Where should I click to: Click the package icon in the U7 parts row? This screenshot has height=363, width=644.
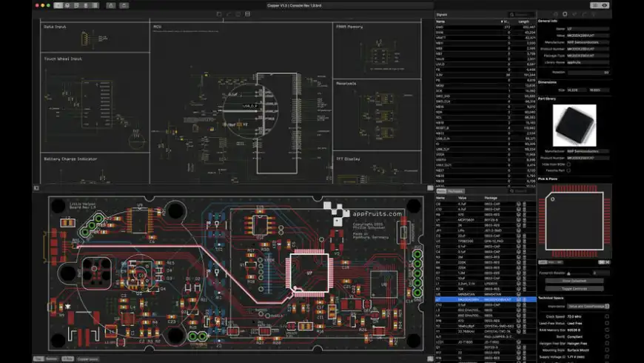point(518,299)
